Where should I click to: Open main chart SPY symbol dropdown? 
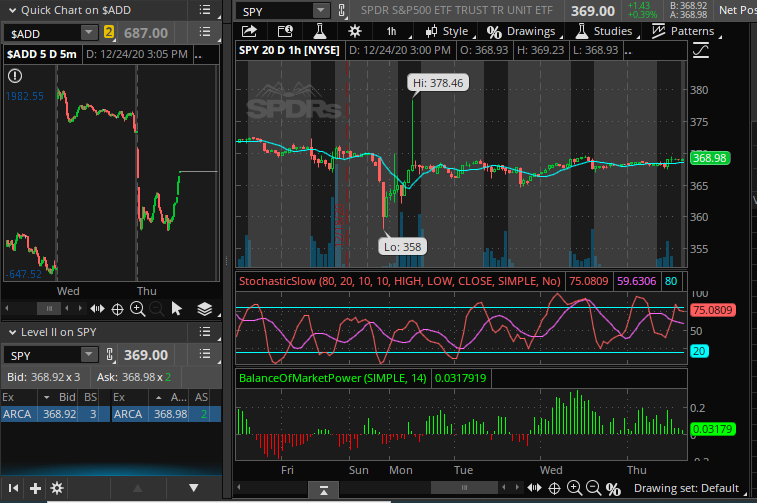(x=320, y=10)
